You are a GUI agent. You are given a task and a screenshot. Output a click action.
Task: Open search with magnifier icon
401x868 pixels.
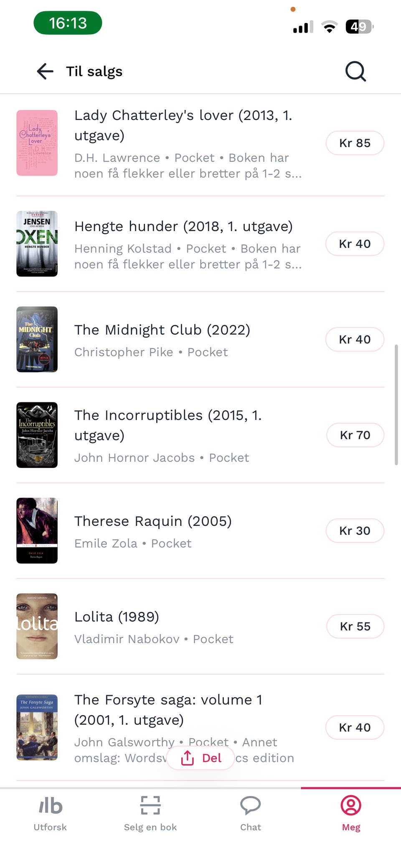[x=355, y=71]
